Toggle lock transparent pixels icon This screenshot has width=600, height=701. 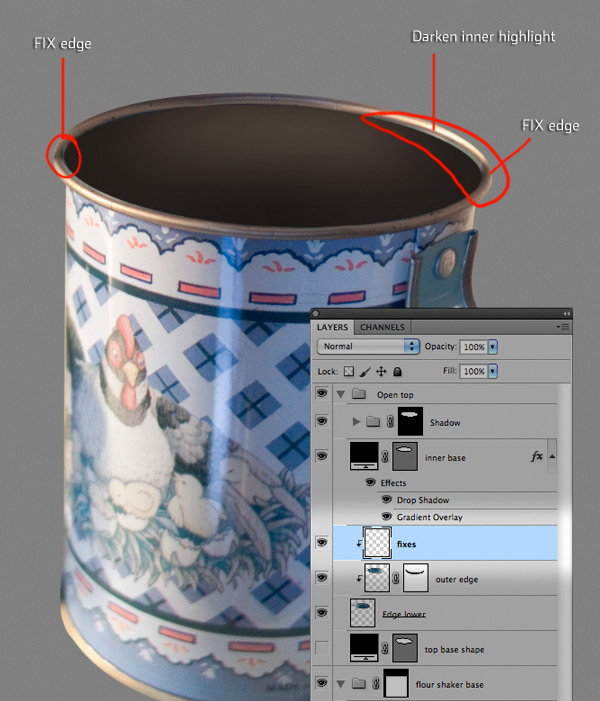pyautogui.click(x=349, y=372)
